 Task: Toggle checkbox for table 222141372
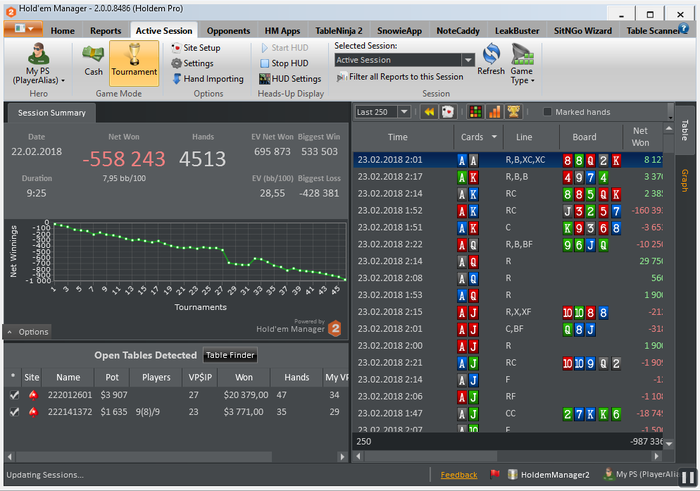pyautogui.click(x=14, y=412)
